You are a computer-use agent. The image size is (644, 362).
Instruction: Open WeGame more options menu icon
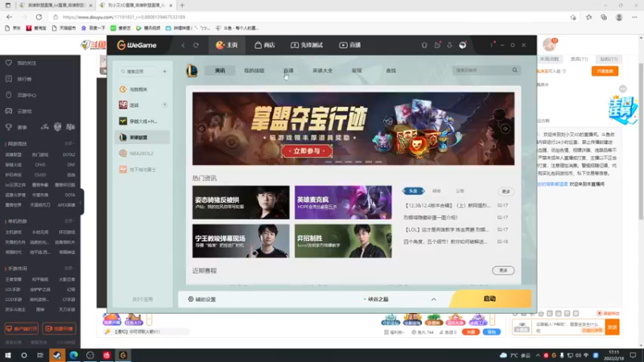coord(491,45)
